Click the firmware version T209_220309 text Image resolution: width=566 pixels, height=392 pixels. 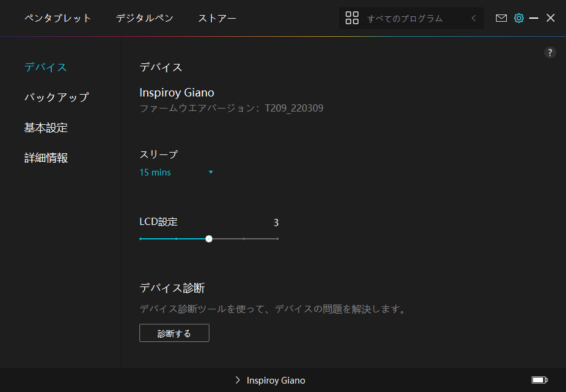[294, 108]
